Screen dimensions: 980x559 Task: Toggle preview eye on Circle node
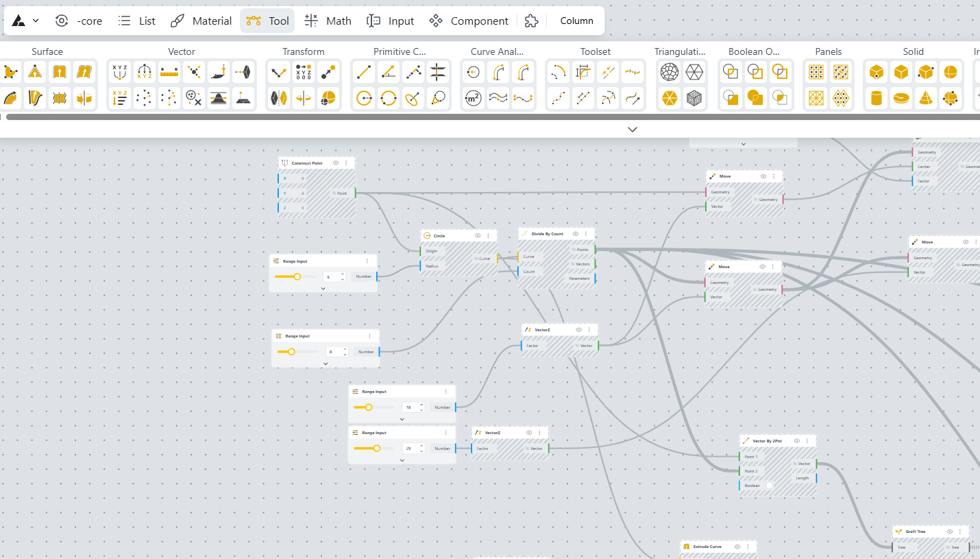[478, 235]
